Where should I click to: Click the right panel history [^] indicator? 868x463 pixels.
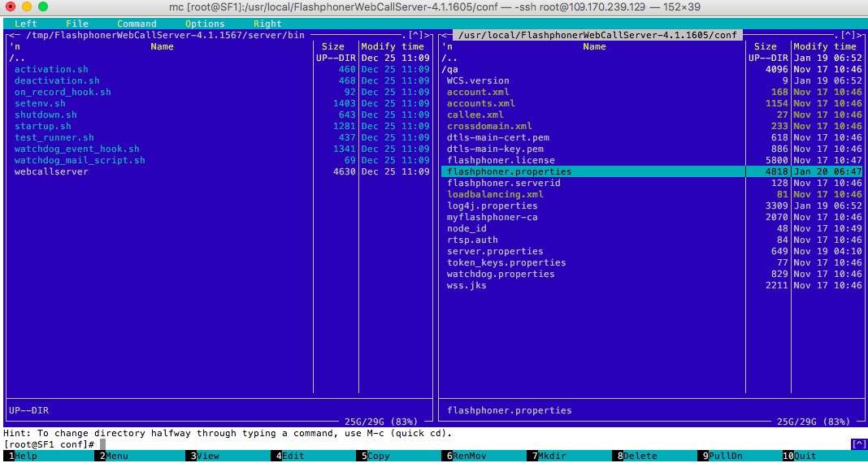click(x=848, y=36)
